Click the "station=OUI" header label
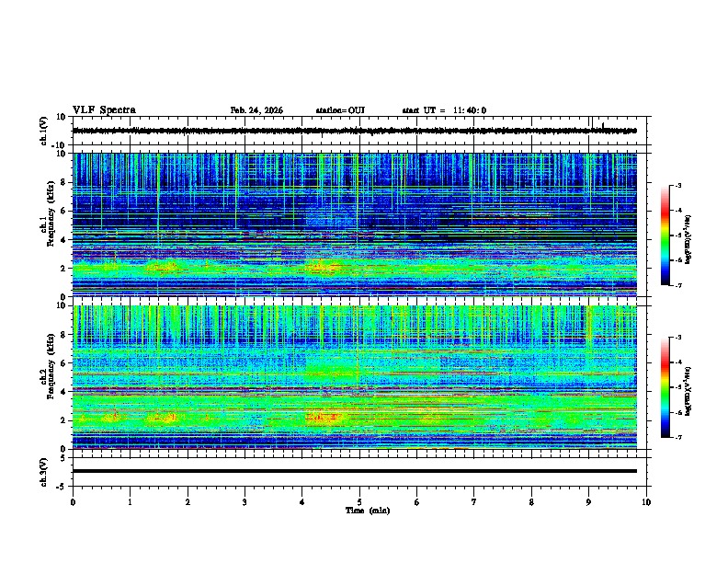This screenshot has height=563, width=728. click(x=340, y=110)
